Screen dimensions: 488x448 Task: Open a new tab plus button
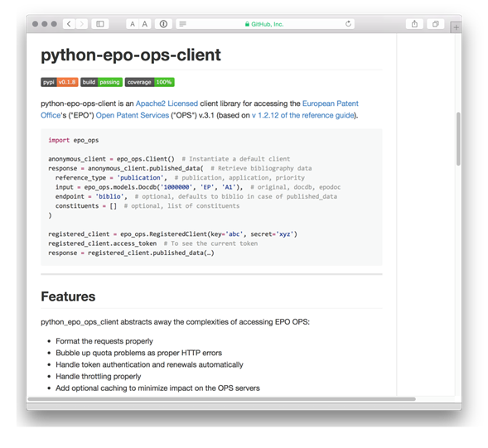pyautogui.click(x=456, y=27)
